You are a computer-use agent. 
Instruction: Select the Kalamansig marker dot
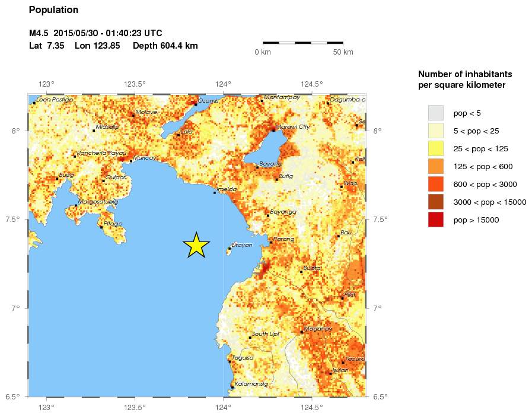coord(232,387)
